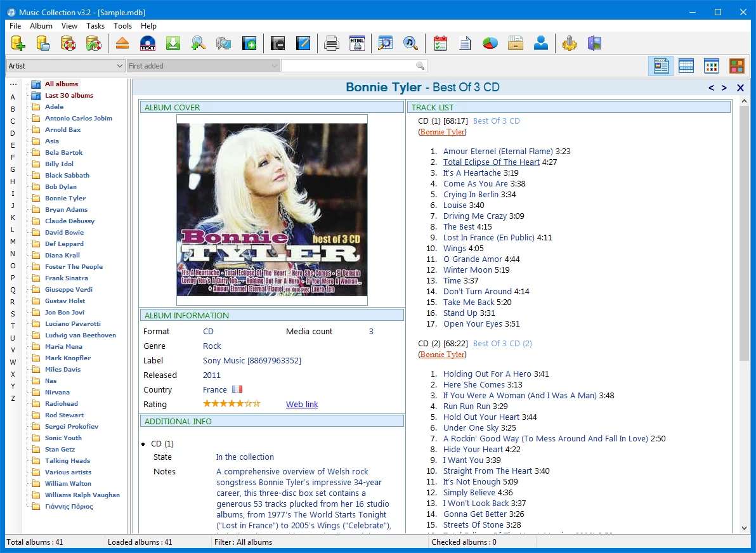This screenshot has height=553, width=756.
Task: Open the View menu
Action: pos(69,25)
